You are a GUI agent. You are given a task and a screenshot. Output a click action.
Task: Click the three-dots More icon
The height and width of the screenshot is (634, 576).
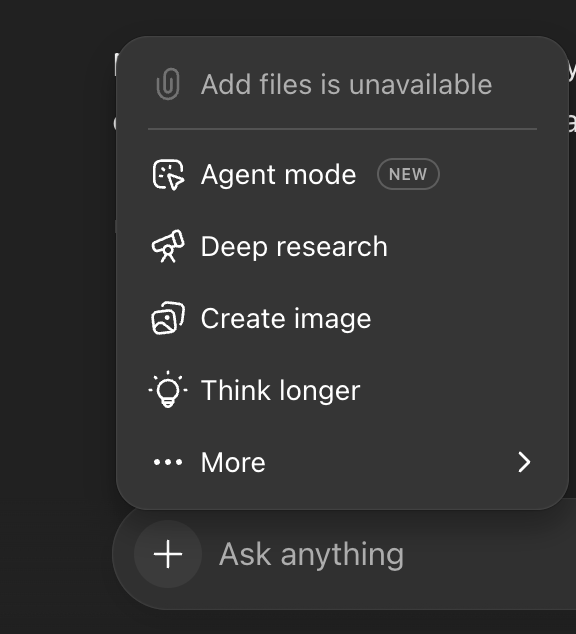pos(168,462)
